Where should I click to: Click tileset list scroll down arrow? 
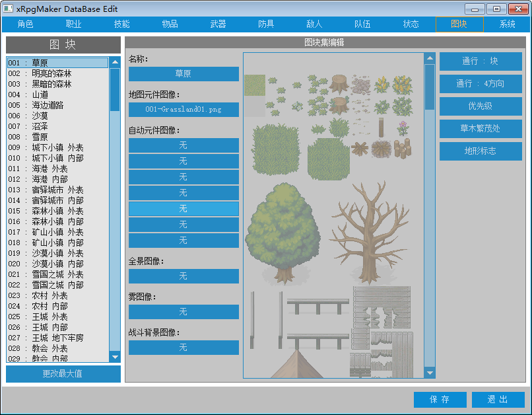115,357
